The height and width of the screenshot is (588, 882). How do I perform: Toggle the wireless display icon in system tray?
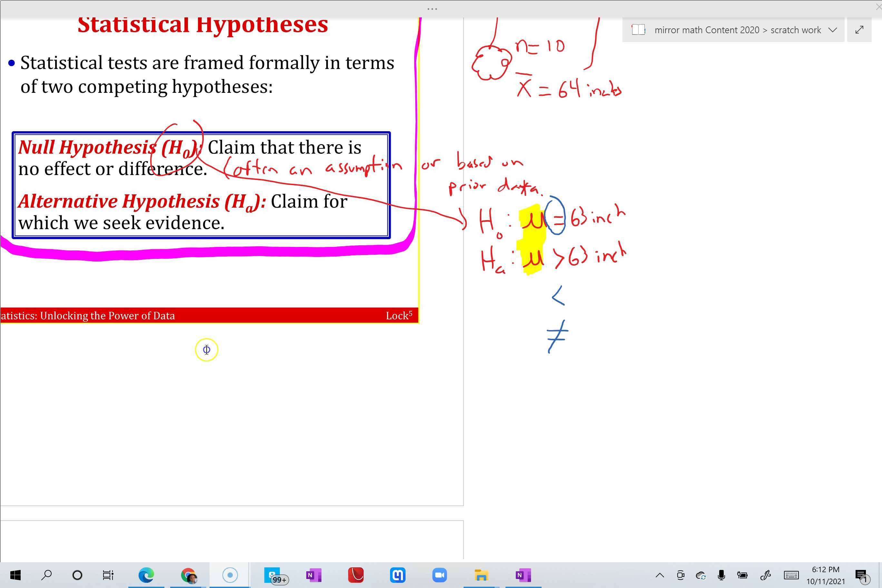click(x=681, y=575)
